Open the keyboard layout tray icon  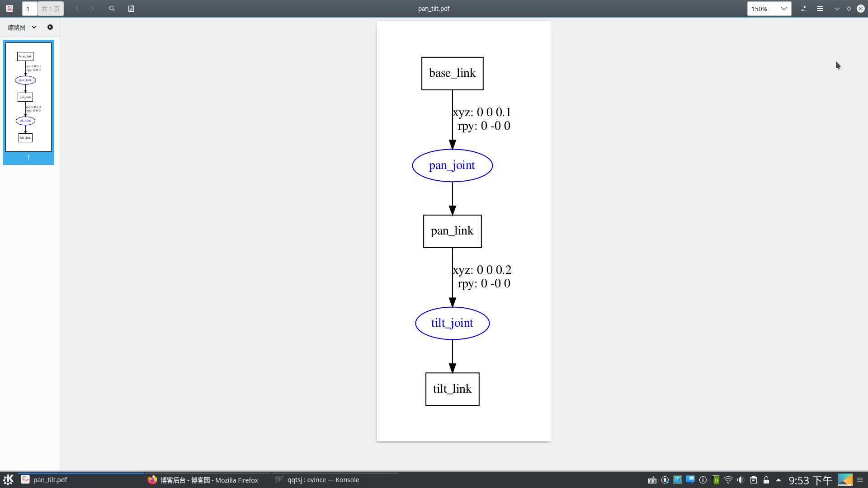coord(652,480)
